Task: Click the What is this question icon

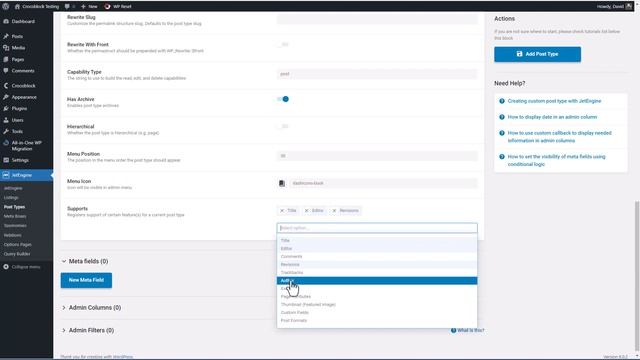Action: pos(453,330)
